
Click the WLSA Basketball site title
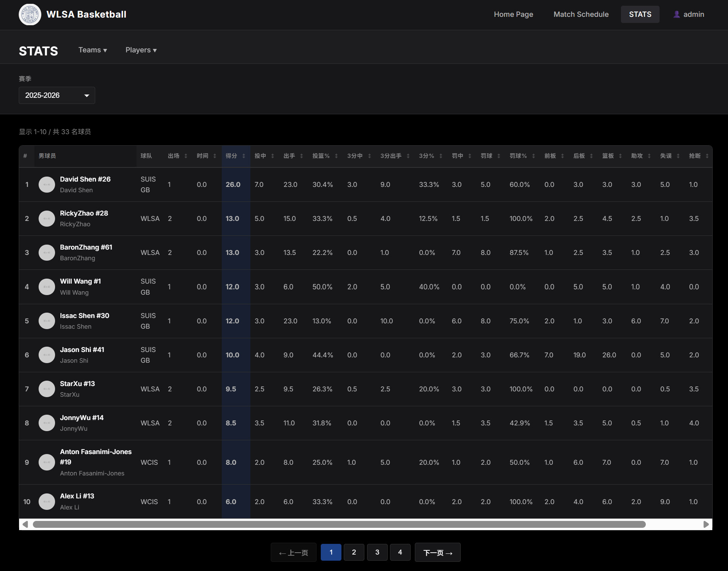pyautogui.click(x=86, y=15)
